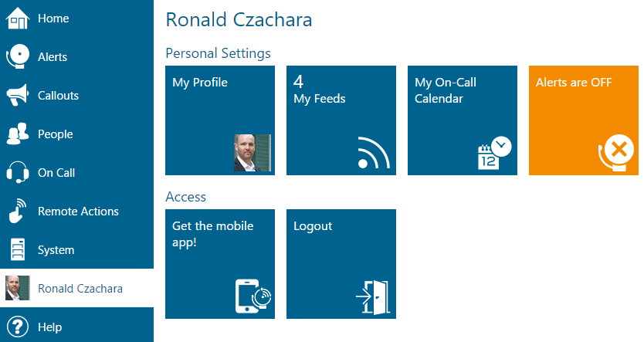
Task: Click the Remote Actions touch icon
Action: tap(18, 212)
